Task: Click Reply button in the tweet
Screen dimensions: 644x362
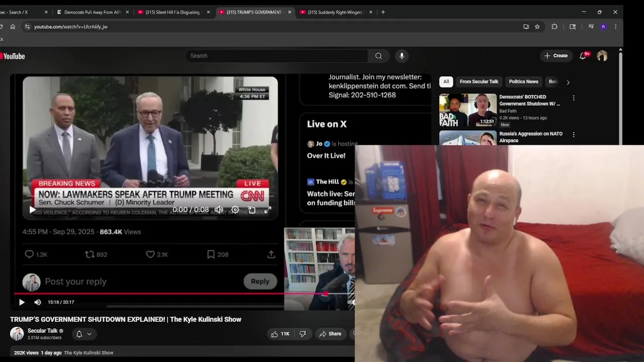Action: click(x=260, y=282)
